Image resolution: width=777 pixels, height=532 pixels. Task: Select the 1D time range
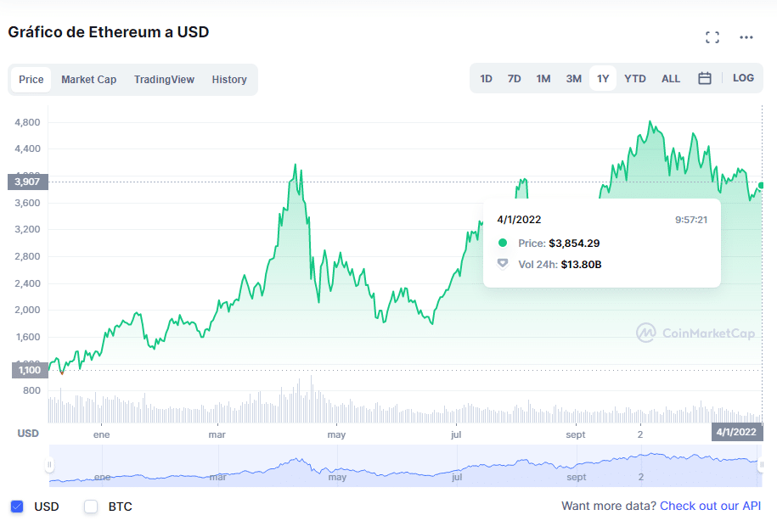(x=486, y=78)
